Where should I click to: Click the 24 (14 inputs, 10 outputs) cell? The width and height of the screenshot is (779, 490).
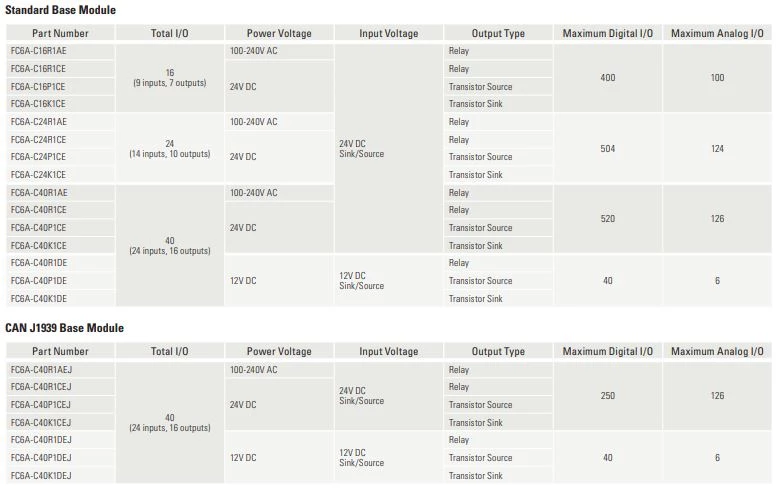pyautogui.click(x=169, y=148)
